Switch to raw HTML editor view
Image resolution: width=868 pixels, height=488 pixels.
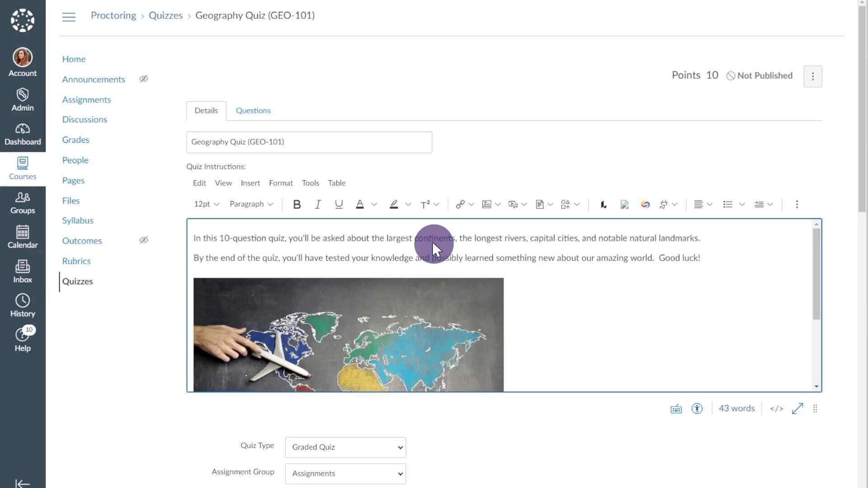tap(776, 408)
